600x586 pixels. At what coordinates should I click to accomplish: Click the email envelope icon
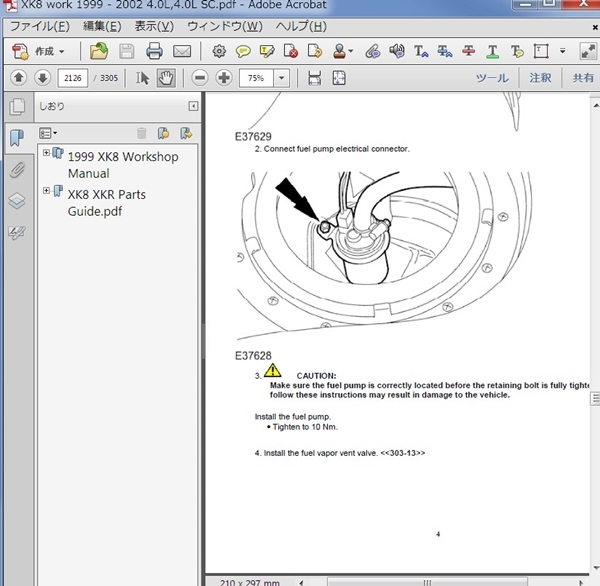182,51
